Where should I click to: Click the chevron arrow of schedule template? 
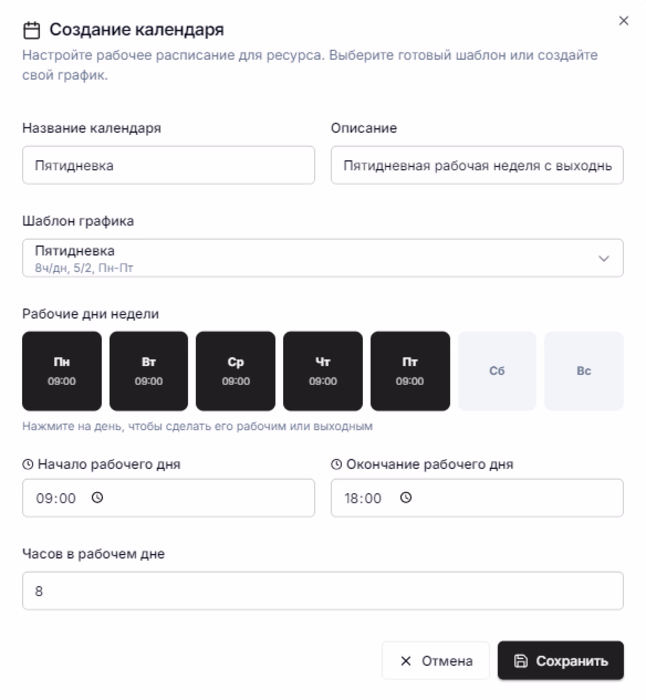604,258
